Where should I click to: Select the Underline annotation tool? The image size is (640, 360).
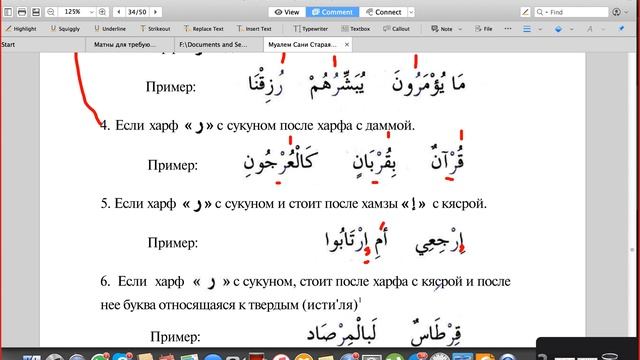pos(110,29)
